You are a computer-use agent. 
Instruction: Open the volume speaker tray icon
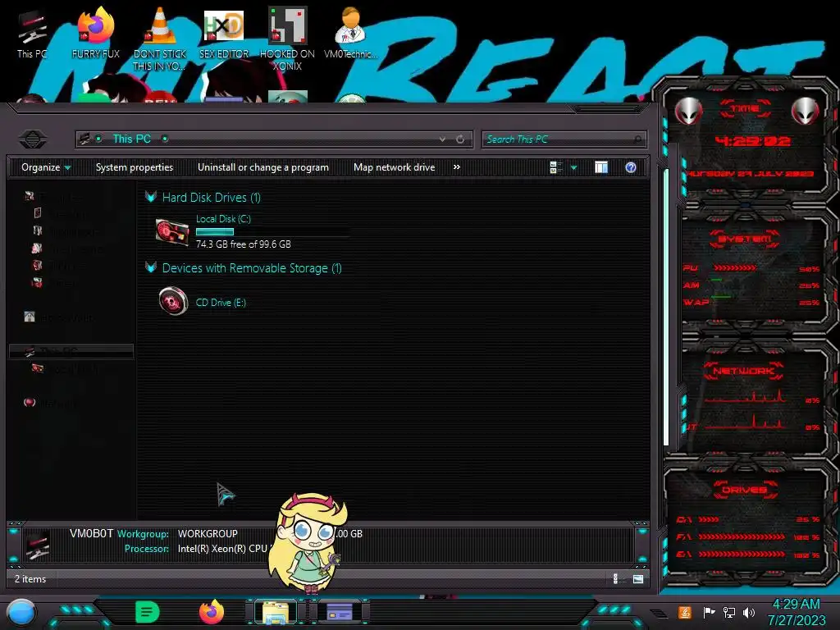(x=749, y=612)
